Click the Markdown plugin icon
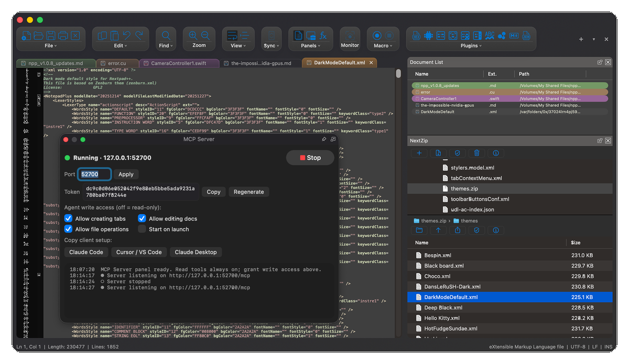The height and width of the screenshot is (364, 629). (514, 36)
